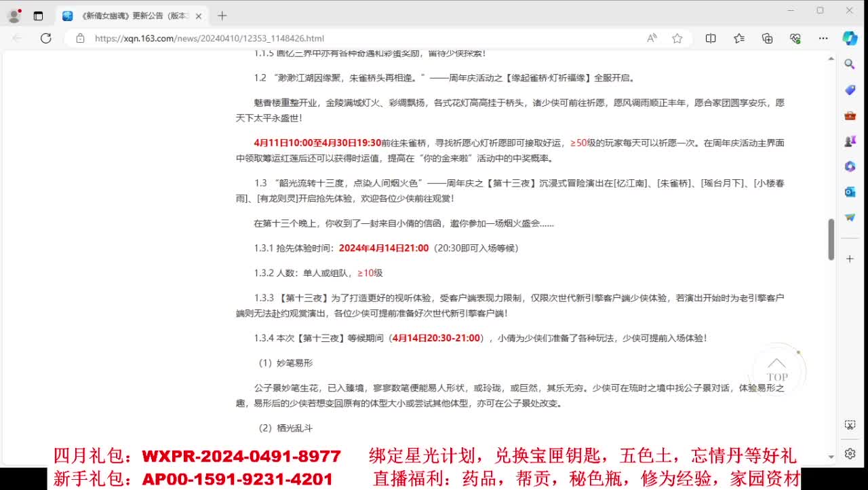Click the scroll-down arrow of page scrollbar

point(831,457)
